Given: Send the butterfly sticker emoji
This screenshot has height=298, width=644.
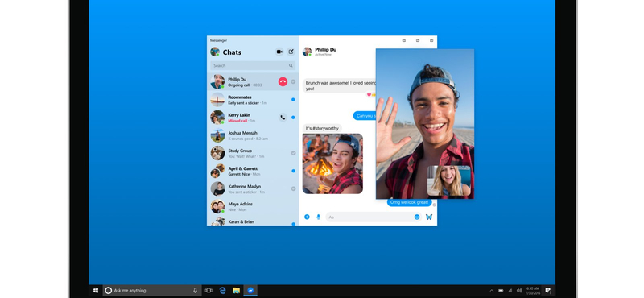Looking at the screenshot, I should (x=429, y=217).
